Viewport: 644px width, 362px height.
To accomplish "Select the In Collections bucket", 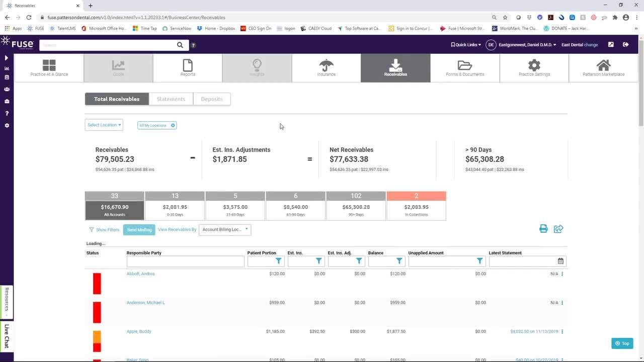I will tap(417, 206).
